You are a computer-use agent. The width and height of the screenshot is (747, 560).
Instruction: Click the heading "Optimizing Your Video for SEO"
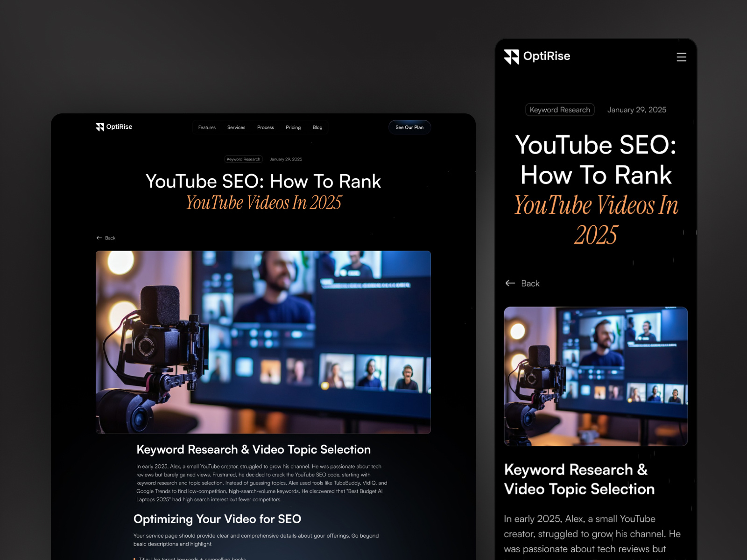217,519
